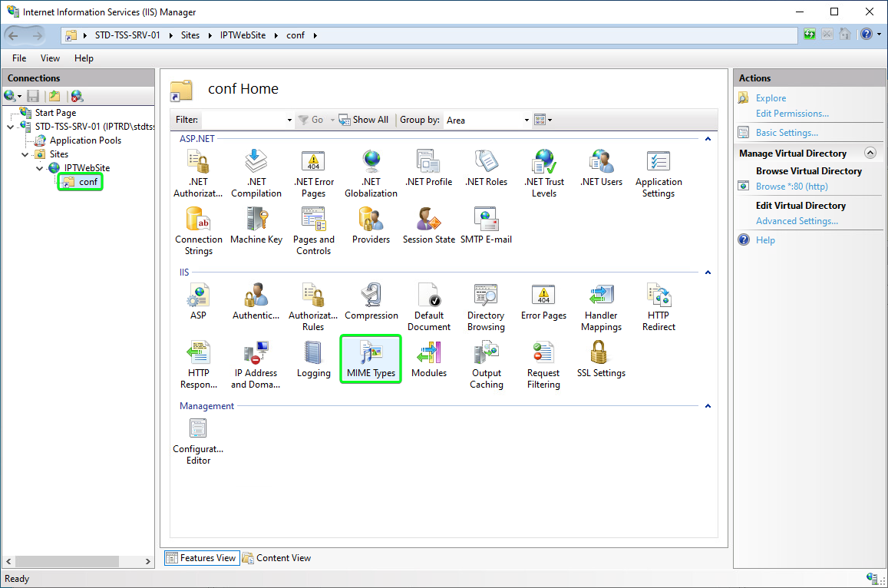
Task: Open the .NET Roles feature
Action: coord(486,168)
